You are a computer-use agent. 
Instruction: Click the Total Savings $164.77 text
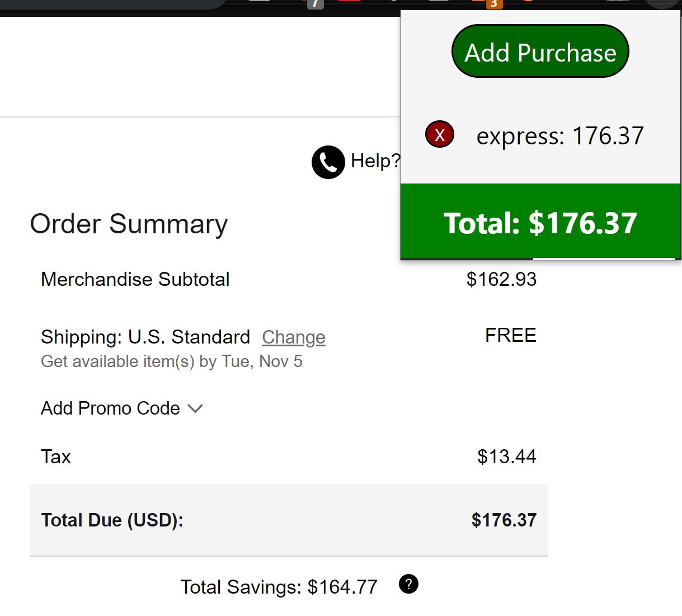tap(279, 587)
